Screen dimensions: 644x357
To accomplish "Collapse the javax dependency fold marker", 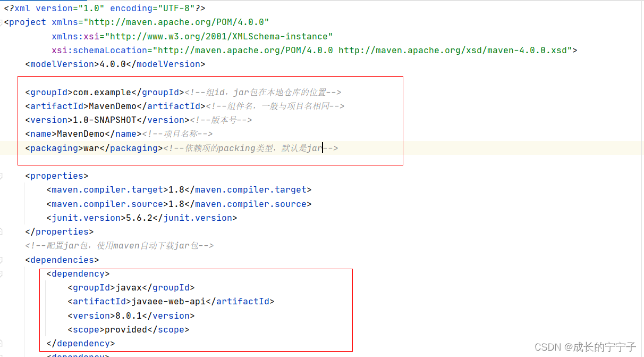I will [1, 273].
